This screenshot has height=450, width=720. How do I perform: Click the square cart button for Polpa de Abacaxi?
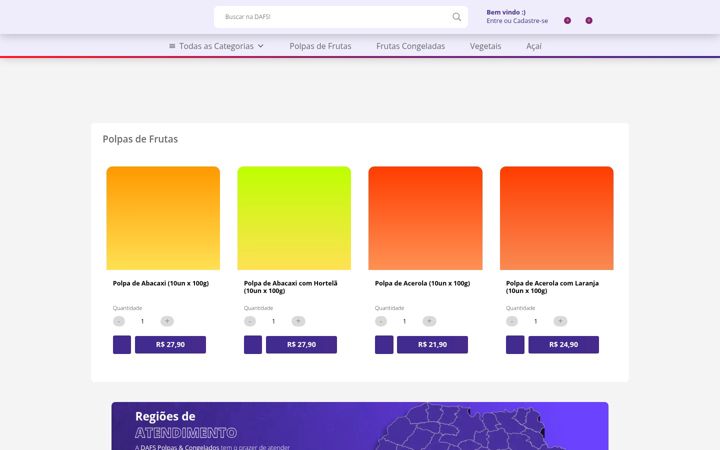click(x=122, y=345)
